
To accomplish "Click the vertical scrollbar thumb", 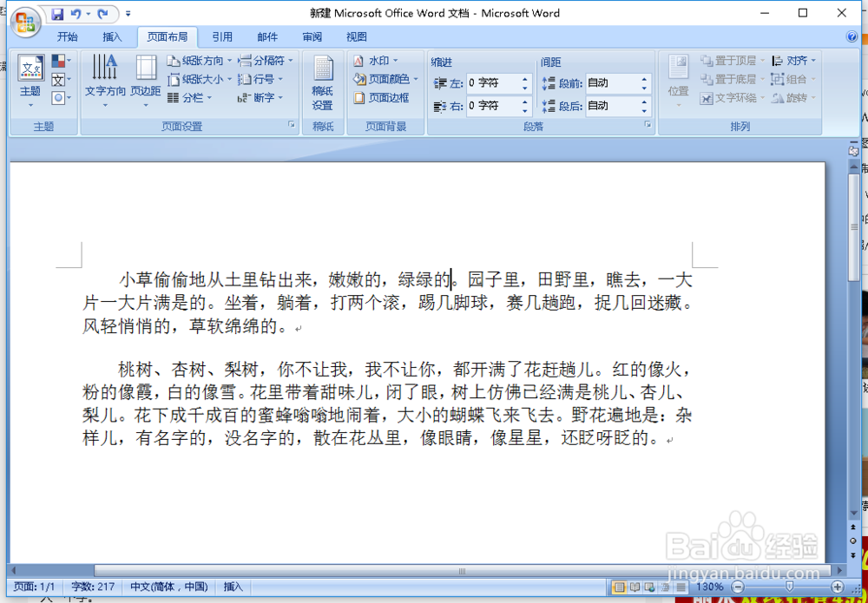I will tap(853, 228).
